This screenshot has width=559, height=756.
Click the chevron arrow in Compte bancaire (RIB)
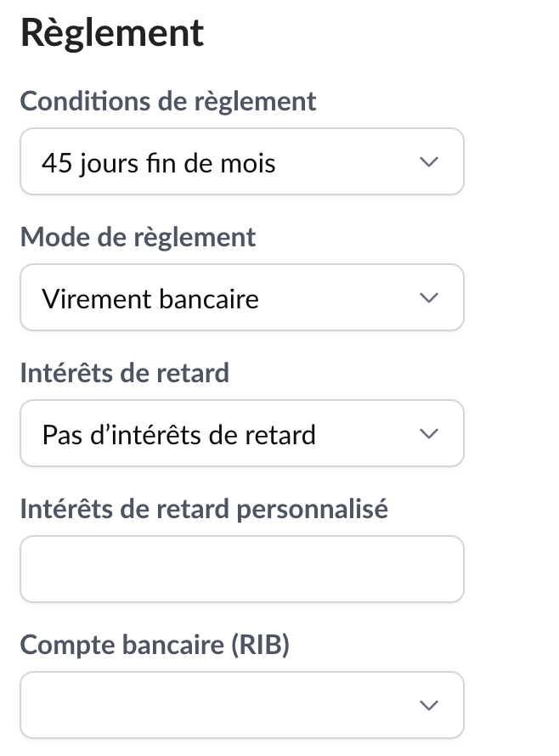pyautogui.click(x=430, y=705)
